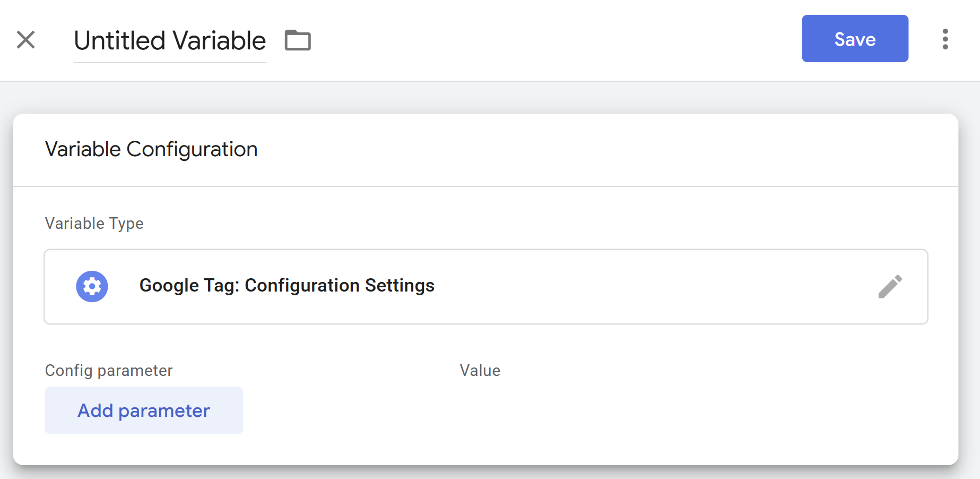980x479 pixels.
Task: Open the variable type selection box
Action: 485,287
